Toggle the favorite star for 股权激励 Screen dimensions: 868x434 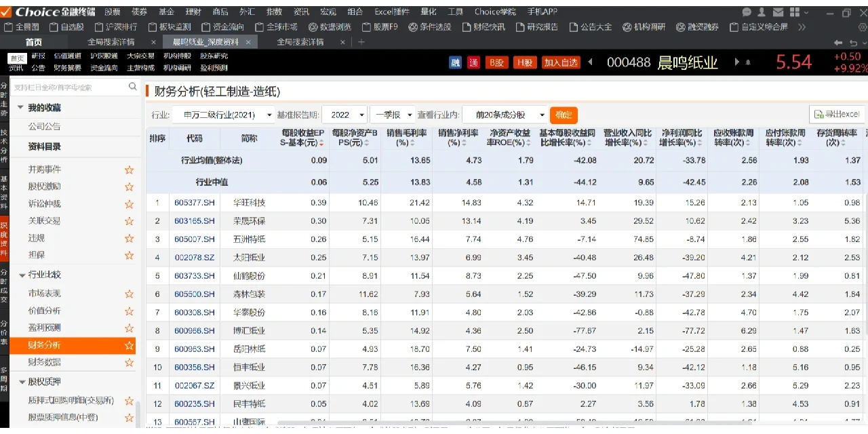(x=129, y=186)
